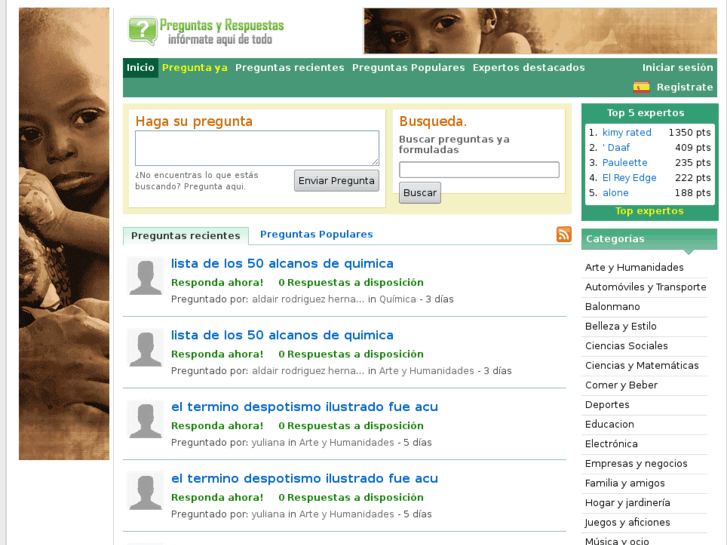Click the Spanish flag icon
This screenshot has width=727, height=545.
coord(641,87)
